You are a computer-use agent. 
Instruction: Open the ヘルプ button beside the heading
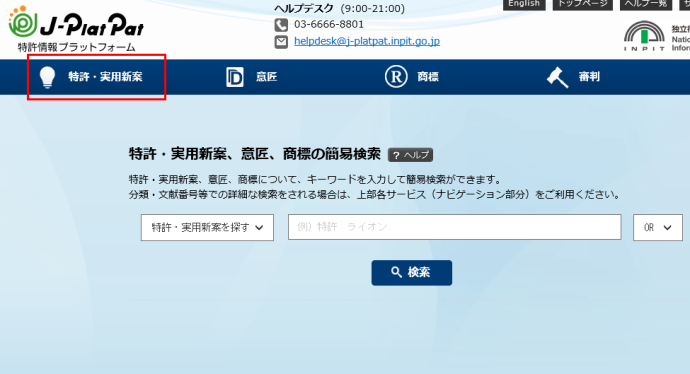(410, 155)
